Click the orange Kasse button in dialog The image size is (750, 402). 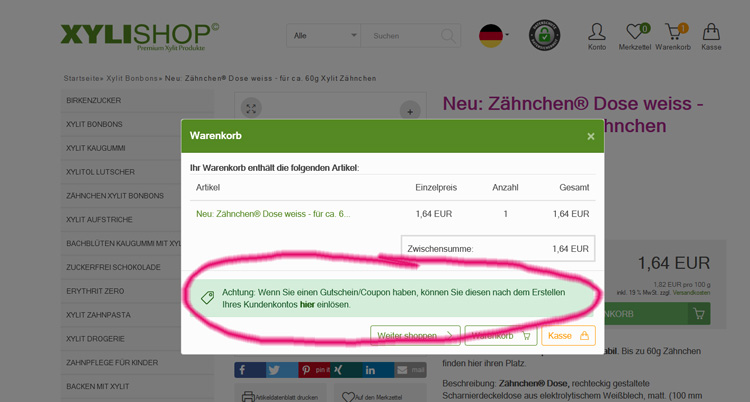pyautogui.click(x=568, y=335)
